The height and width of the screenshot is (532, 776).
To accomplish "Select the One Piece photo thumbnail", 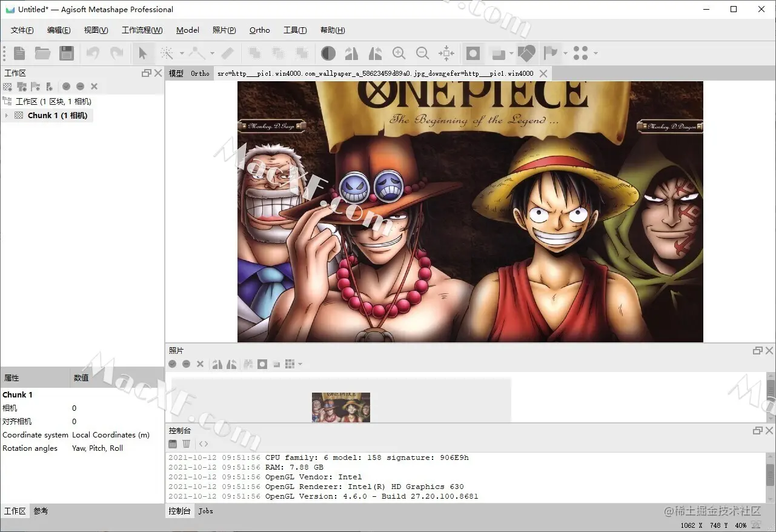I will 341,407.
